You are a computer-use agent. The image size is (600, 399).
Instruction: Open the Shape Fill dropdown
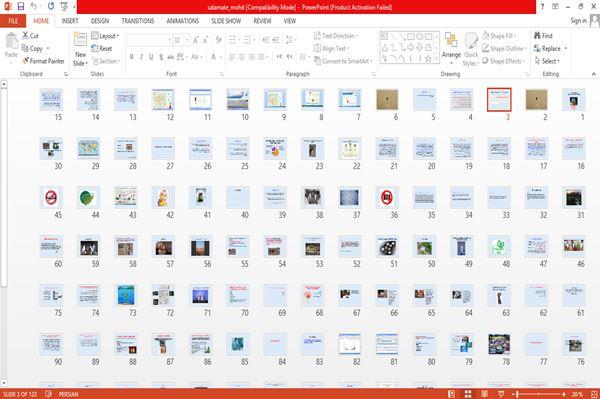499,36
